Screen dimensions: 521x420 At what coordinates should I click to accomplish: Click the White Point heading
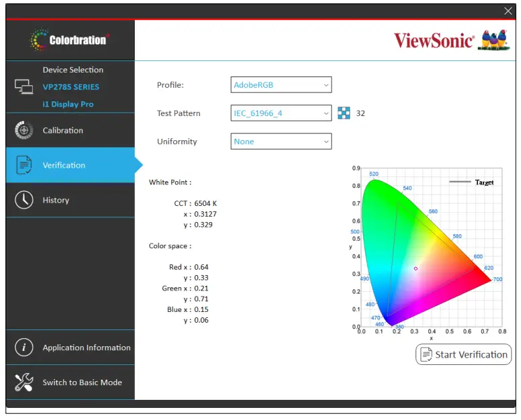[170, 182]
